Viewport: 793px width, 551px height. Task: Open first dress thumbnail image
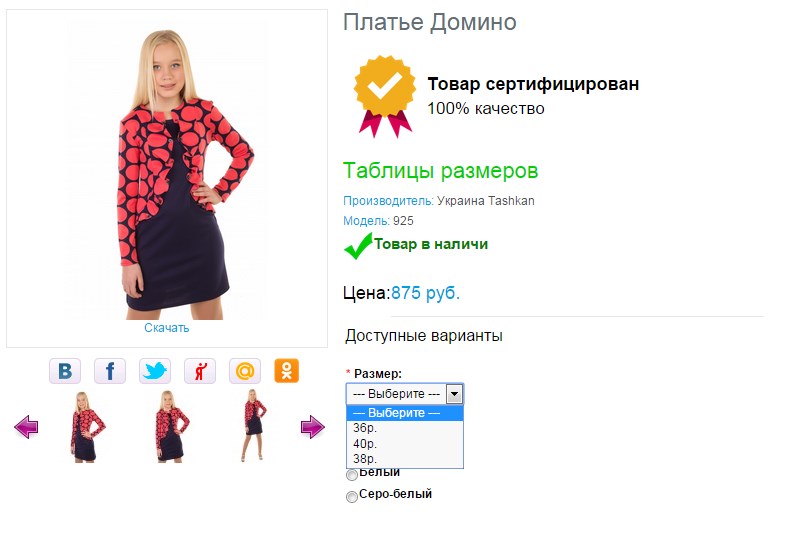(x=86, y=427)
